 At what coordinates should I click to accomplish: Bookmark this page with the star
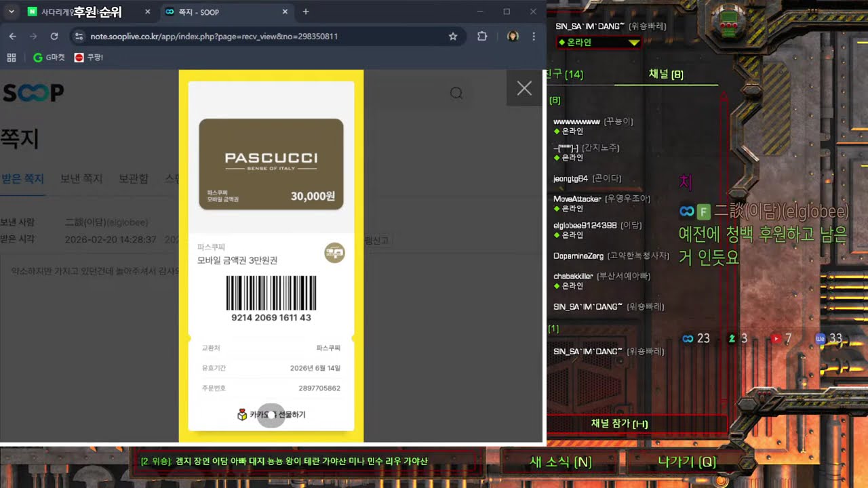453,36
